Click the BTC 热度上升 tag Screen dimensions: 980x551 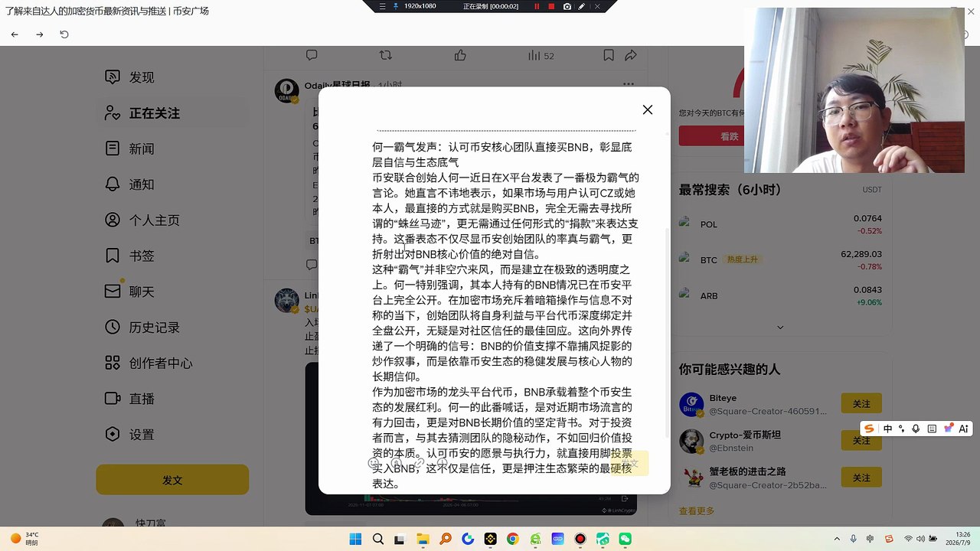pos(743,260)
